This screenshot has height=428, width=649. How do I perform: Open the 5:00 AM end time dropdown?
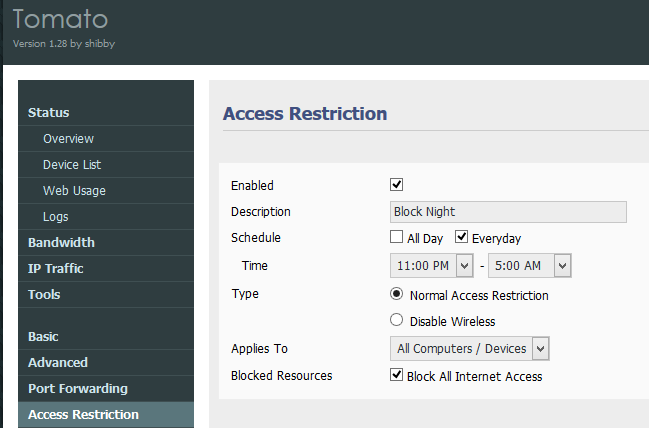[x=530, y=266]
